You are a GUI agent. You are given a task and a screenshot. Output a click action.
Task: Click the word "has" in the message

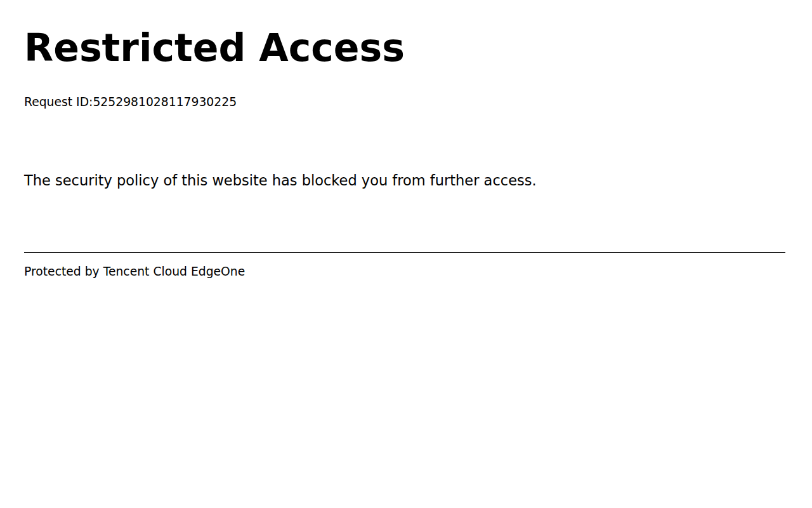(285, 181)
